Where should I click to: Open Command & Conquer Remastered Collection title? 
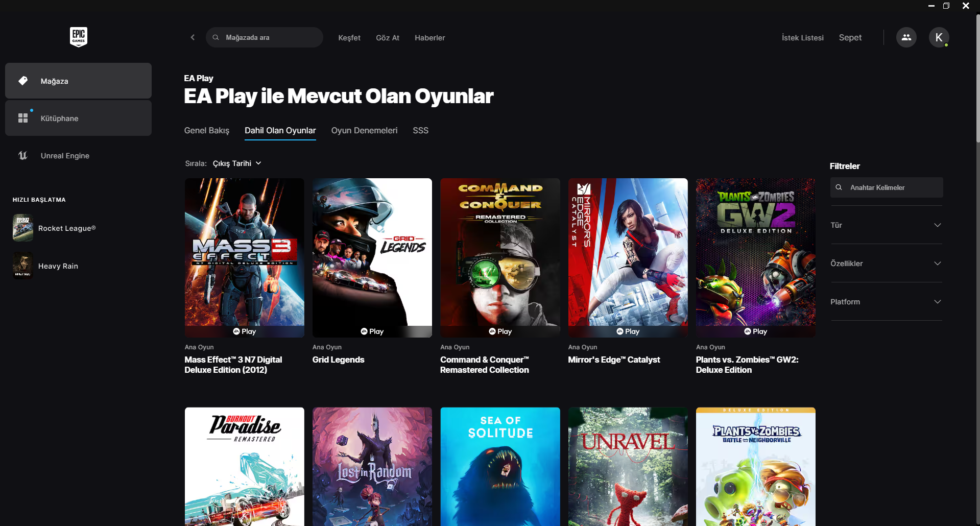[x=485, y=365]
